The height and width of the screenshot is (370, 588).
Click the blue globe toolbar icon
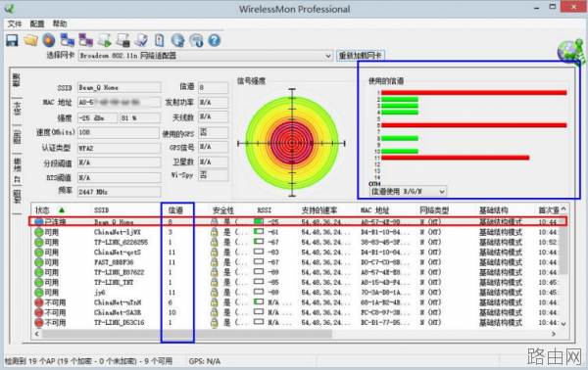[178, 40]
